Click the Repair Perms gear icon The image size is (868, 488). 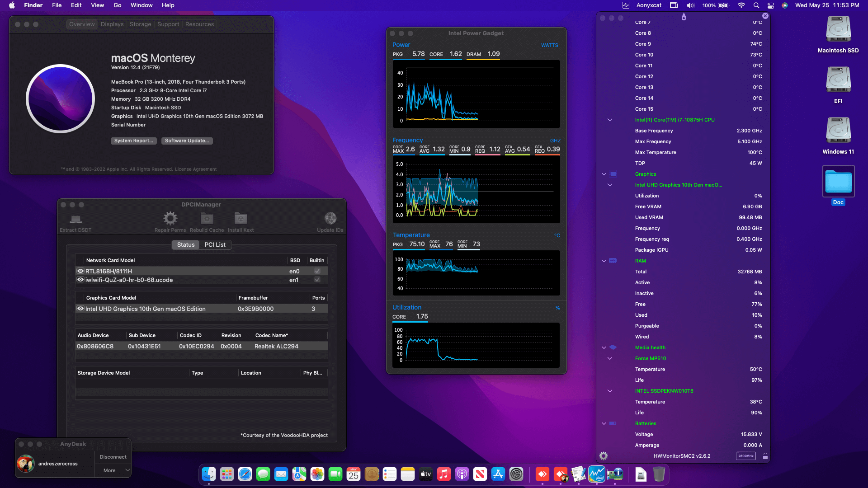click(x=170, y=219)
